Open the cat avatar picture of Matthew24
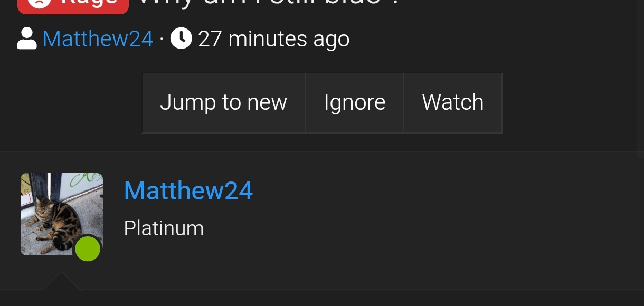This screenshot has height=306, width=644. point(62,214)
